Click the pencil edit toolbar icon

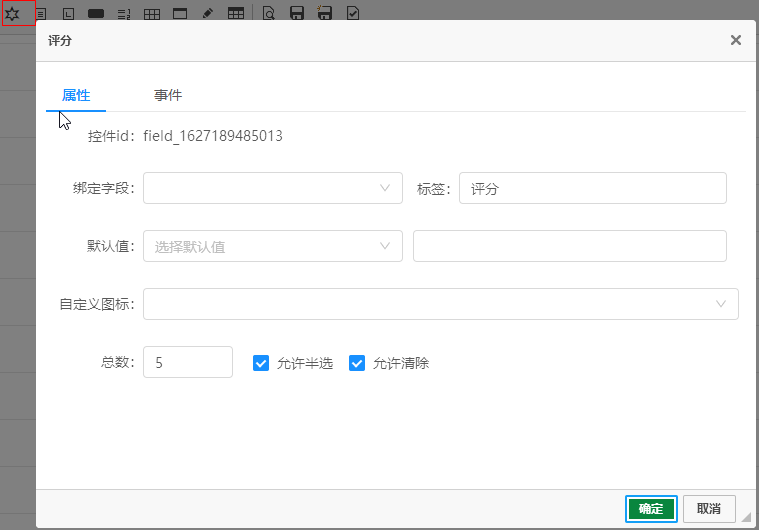208,14
